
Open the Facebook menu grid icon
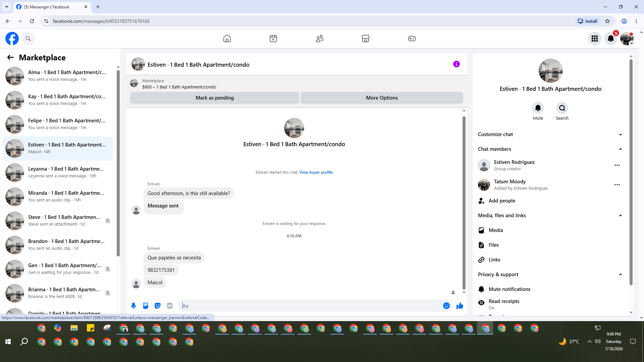point(595,39)
